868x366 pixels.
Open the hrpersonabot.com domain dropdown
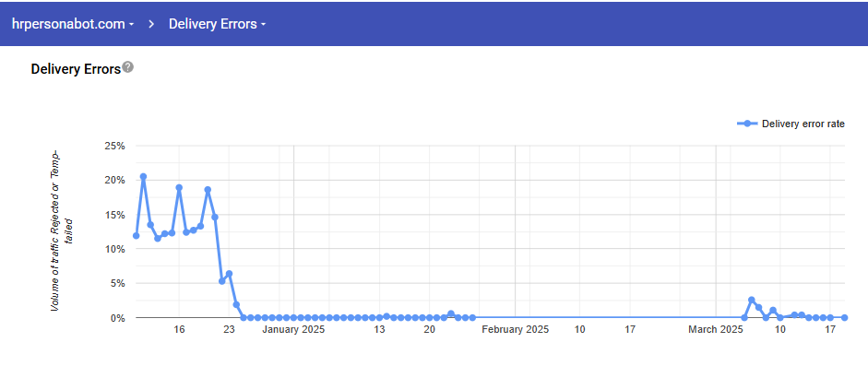pos(73,24)
